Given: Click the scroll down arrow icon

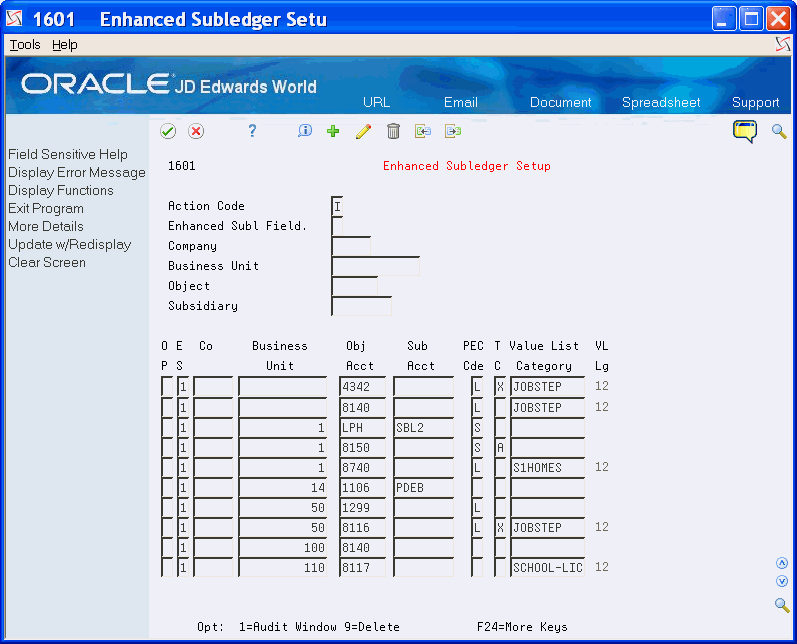Looking at the screenshot, I should 782,581.
